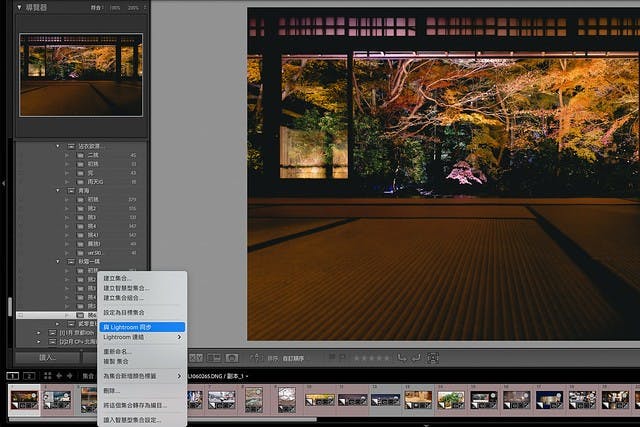Click the people/face view icon in toolbar
Image resolution: width=640 pixels, height=427 pixels.
tap(232, 357)
